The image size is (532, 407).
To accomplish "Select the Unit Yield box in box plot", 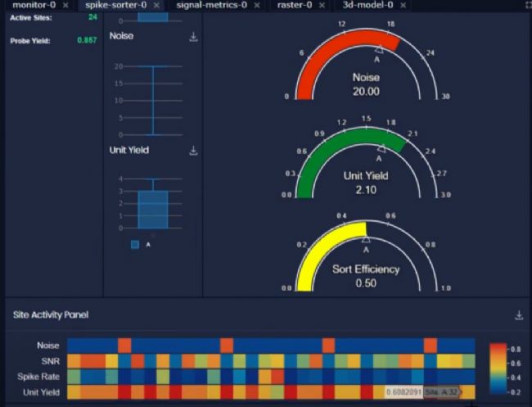I will (x=152, y=210).
